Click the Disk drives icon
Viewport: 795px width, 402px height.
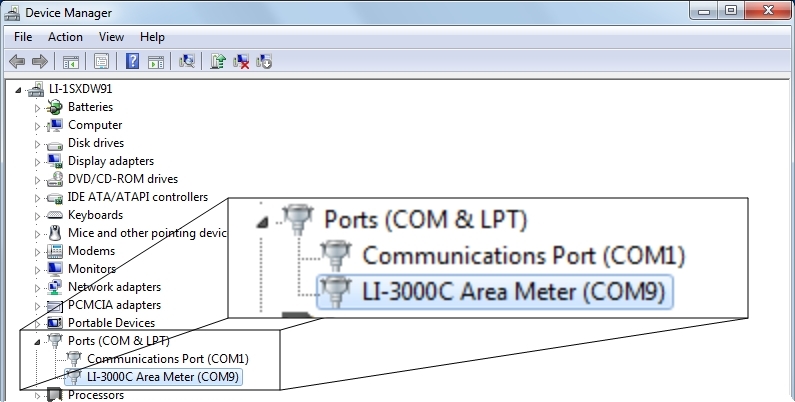[x=54, y=144]
